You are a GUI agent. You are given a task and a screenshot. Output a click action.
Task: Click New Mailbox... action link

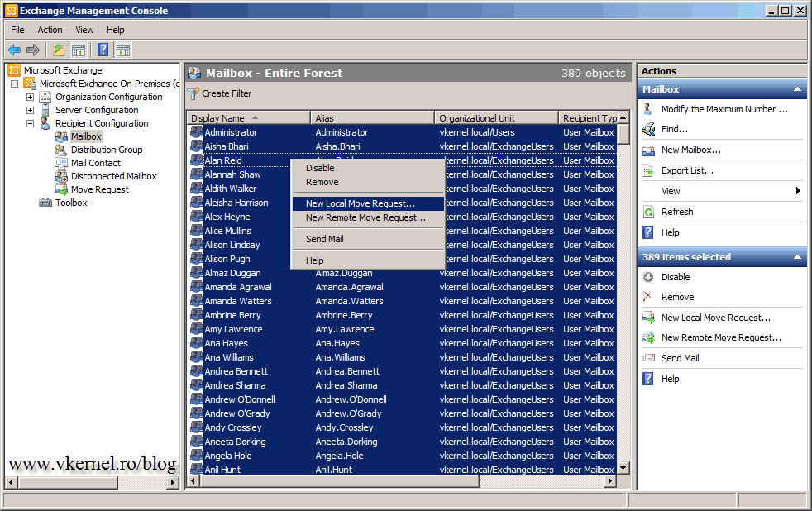690,150
